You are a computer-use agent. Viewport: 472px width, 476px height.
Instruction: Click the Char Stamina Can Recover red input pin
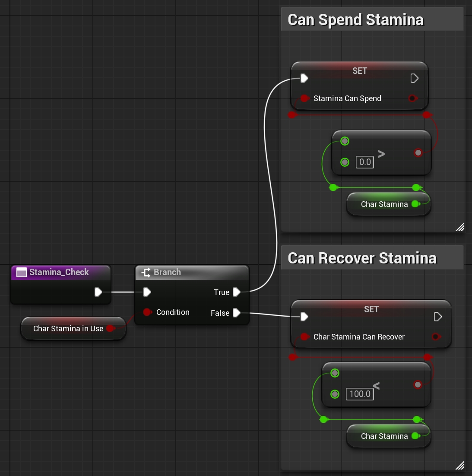(x=304, y=337)
